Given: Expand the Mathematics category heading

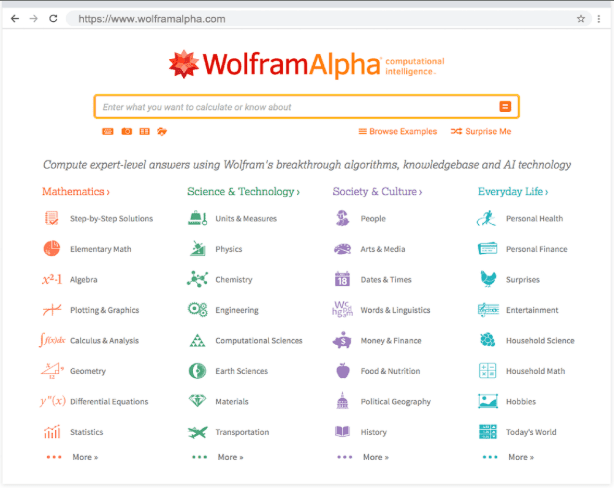Looking at the screenshot, I should click(76, 192).
